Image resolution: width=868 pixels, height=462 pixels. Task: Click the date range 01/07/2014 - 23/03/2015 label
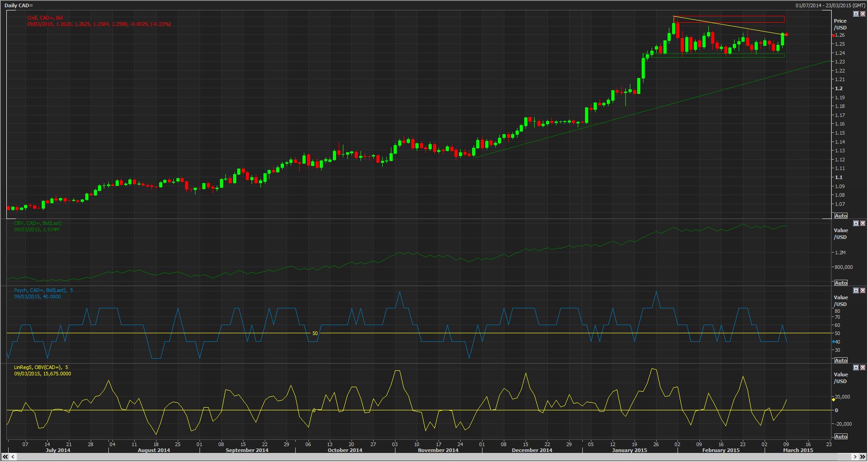point(830,5)
